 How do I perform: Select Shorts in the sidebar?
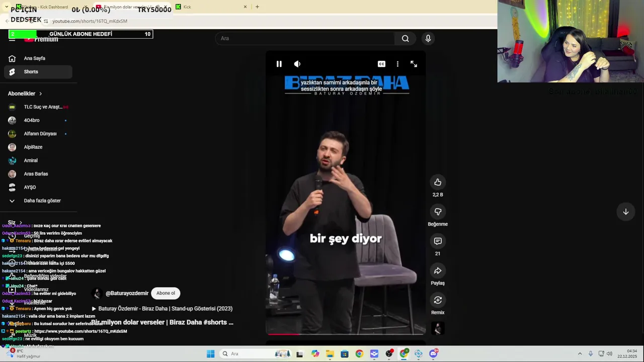(38, 72)
